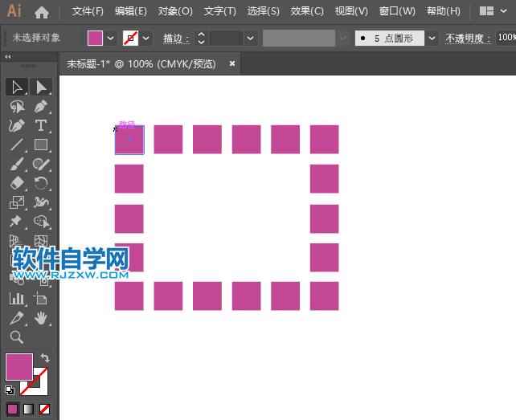Viewport: 516px width, 420px height.
Task: Choose the Type tool
Action: coord(41,126)
